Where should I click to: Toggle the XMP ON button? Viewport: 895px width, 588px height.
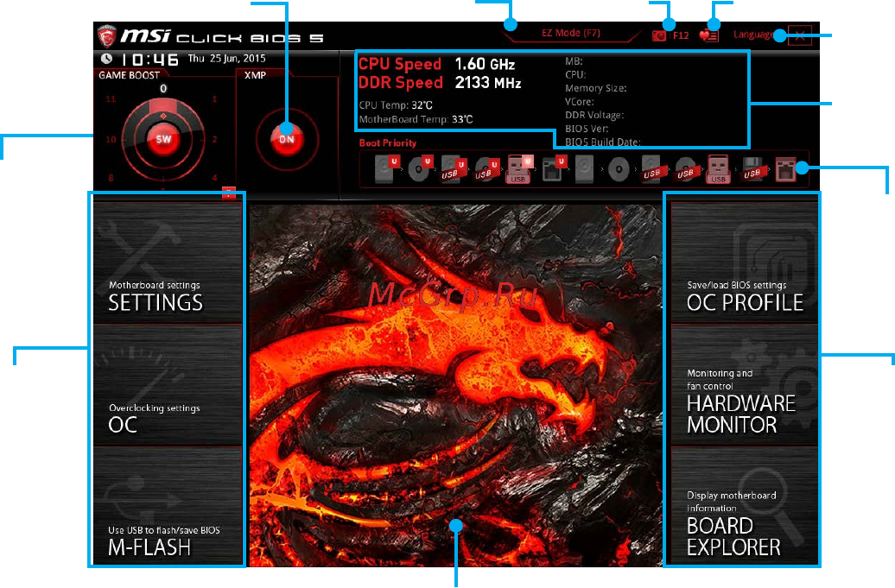click(x=287, y=139)
